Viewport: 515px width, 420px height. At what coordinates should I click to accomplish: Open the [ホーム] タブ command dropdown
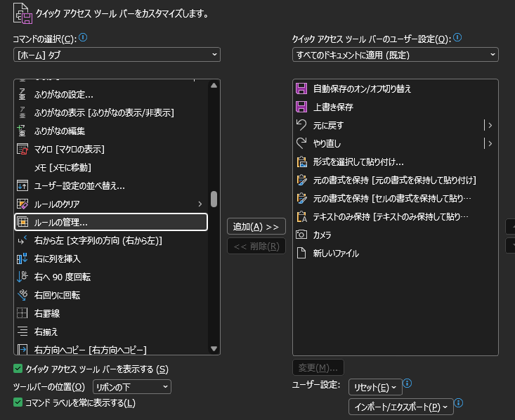(117, 55)
